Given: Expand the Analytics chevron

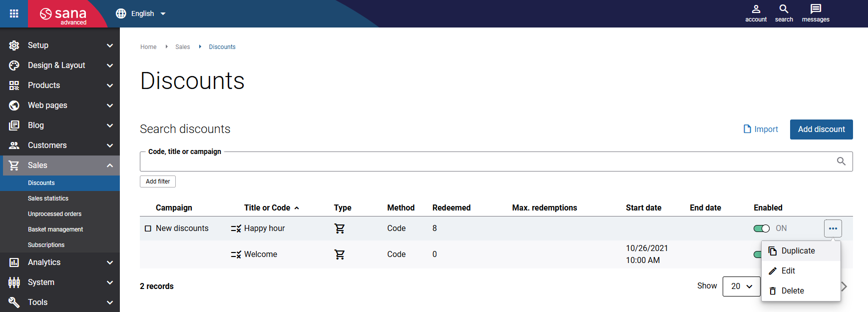Looking at the screenshot, I should pos(110,262).
